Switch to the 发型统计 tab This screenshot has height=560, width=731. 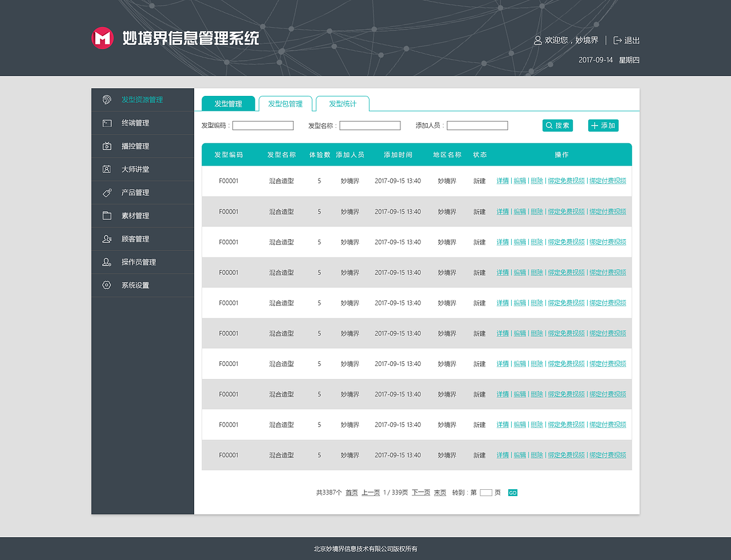(x=343, y=103)
